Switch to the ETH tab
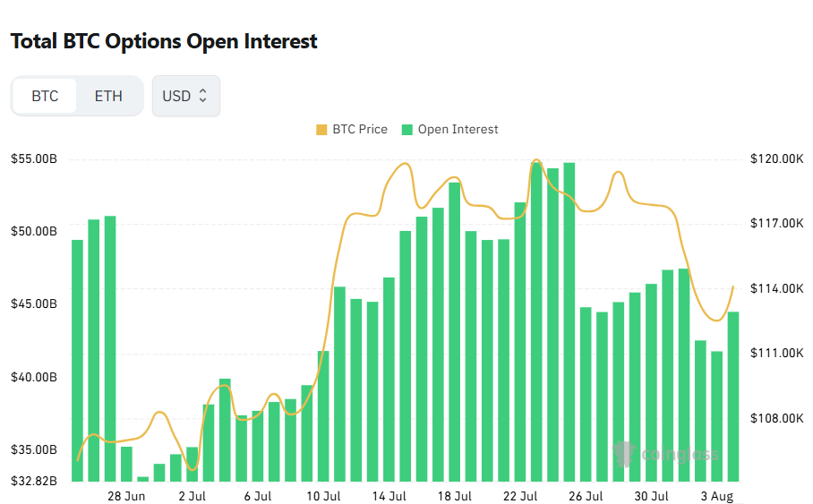The height and width of the screenshot is (504, 813). coord(108,96)
